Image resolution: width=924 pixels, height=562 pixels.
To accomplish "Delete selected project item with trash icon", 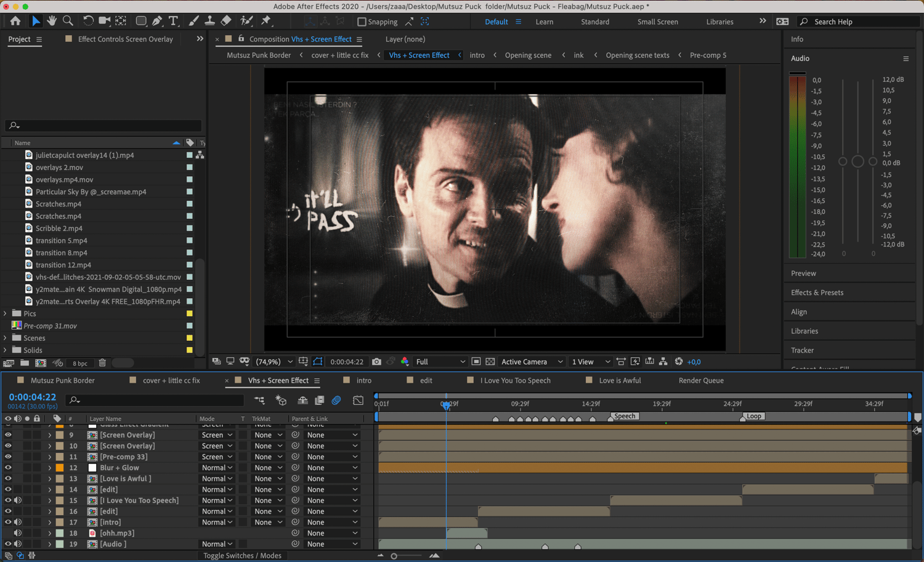I will click(x=102, y=364).
